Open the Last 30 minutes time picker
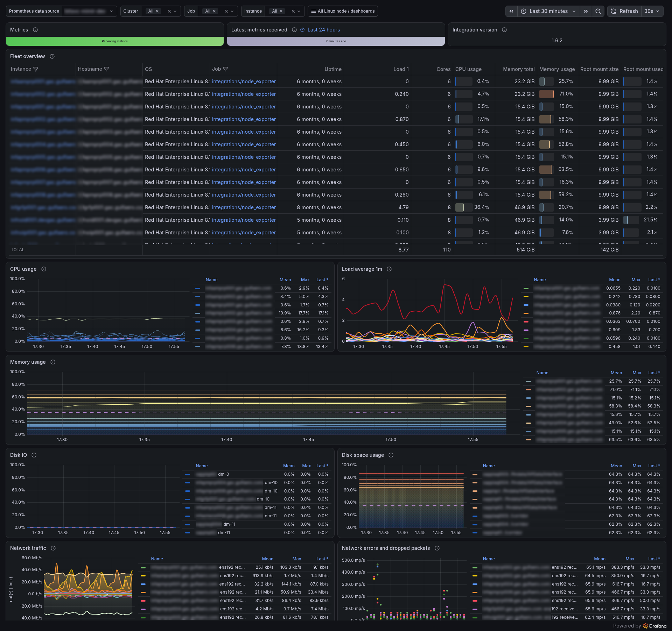The height and width of the screenshot is (631, 672). 548,11
